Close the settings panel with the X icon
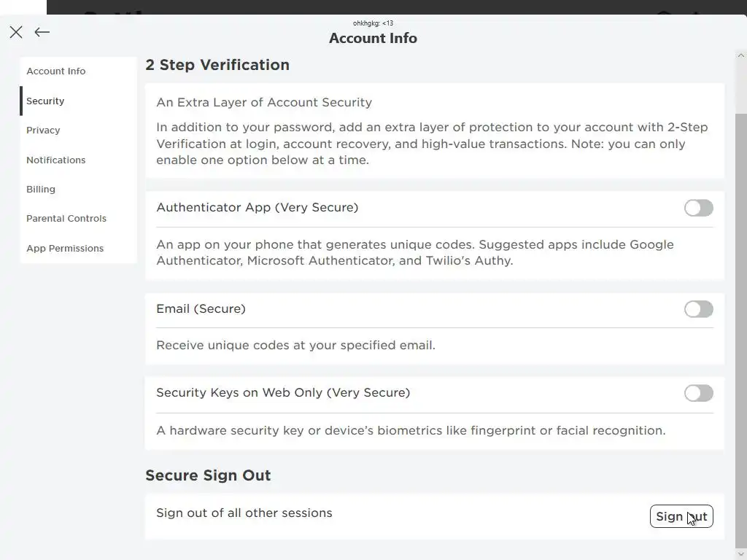 16,32
